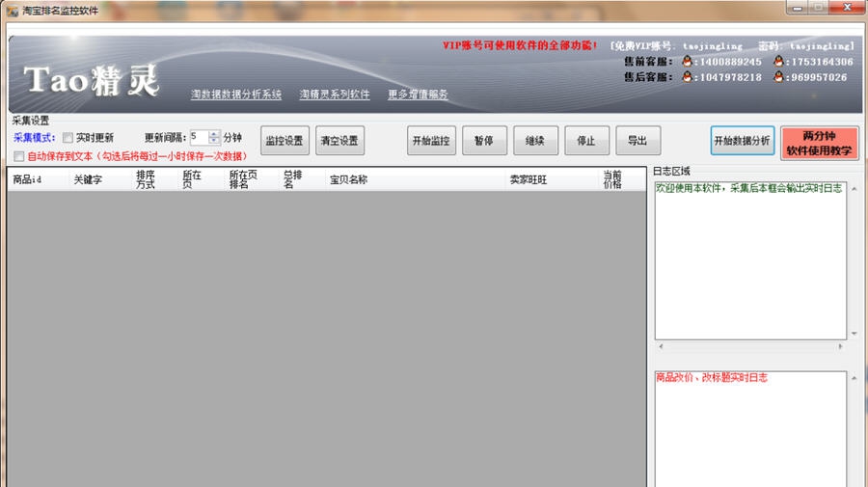Click the 开始数据分析 button
The width and height of the screenshot is (868, 487).
click(x=743, y=141)
